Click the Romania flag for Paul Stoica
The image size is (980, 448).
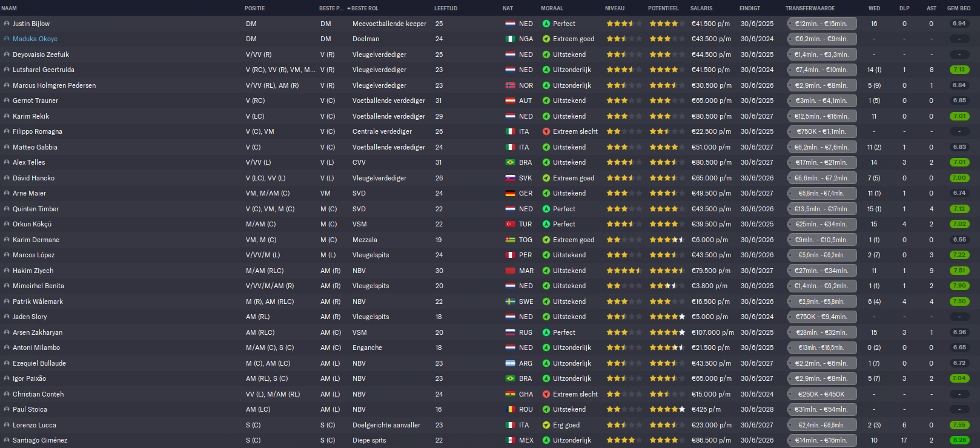(x=511, y=409)
